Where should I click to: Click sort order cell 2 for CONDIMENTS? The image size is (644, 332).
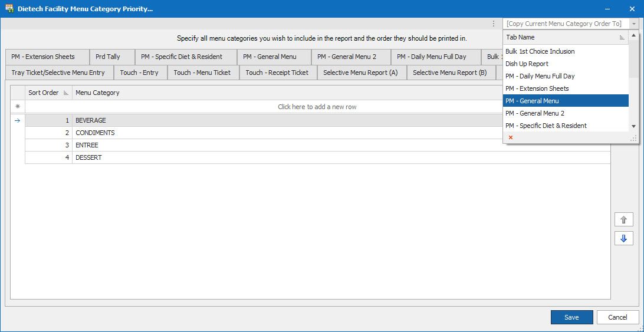click(x=48, y=133)
